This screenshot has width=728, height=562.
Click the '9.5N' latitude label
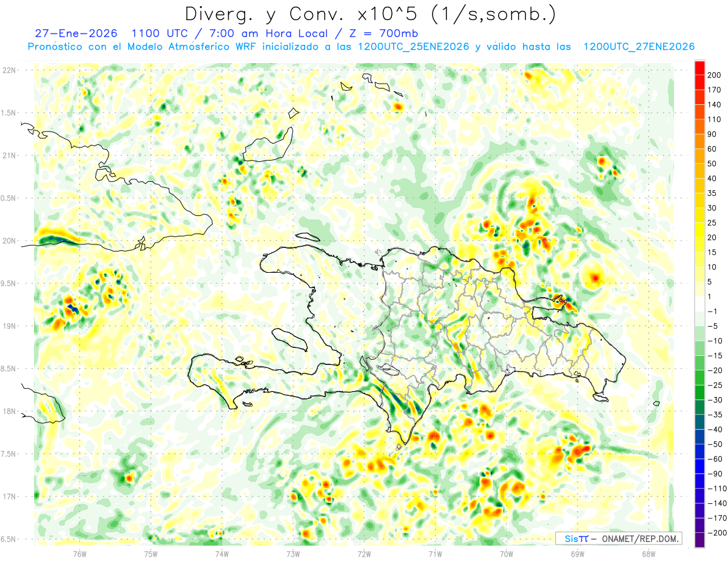pos(9,283)
